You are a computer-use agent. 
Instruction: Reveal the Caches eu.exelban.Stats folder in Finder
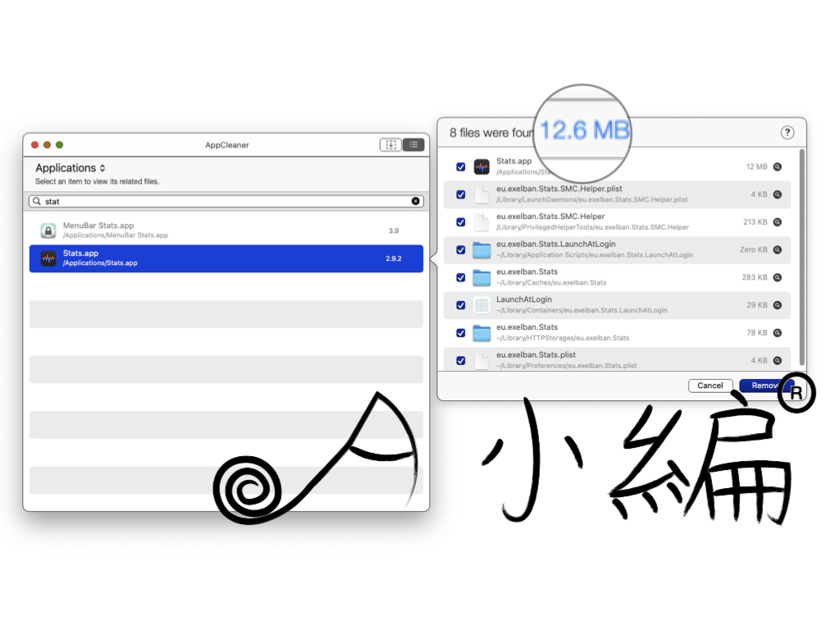click(x=778, y=277)
